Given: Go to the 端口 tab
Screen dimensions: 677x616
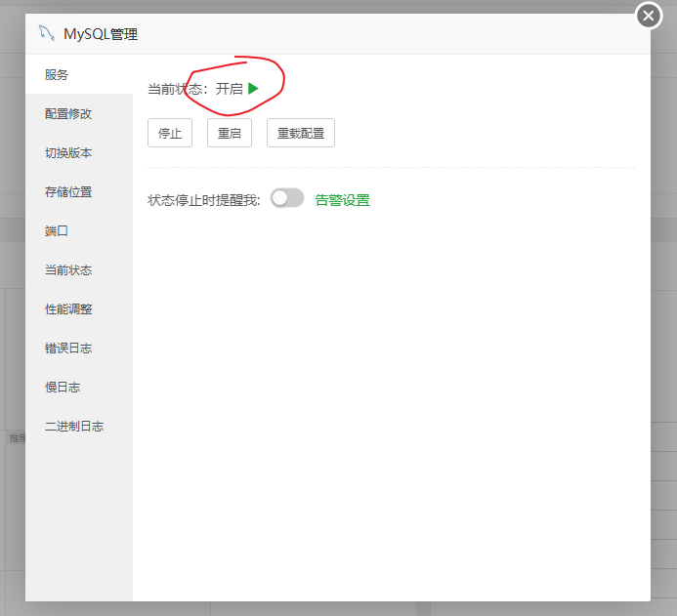Looking at the screenshot, I should (79, 230).
